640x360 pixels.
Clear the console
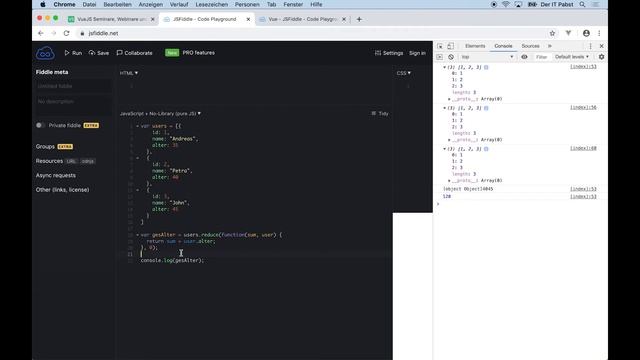tap(451, 57)
